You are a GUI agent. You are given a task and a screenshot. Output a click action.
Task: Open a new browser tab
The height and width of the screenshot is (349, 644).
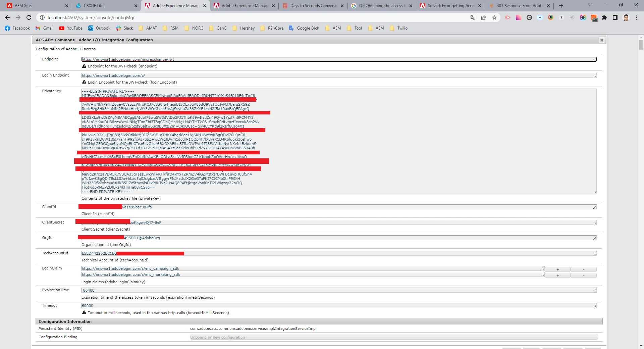click(561, 6)
